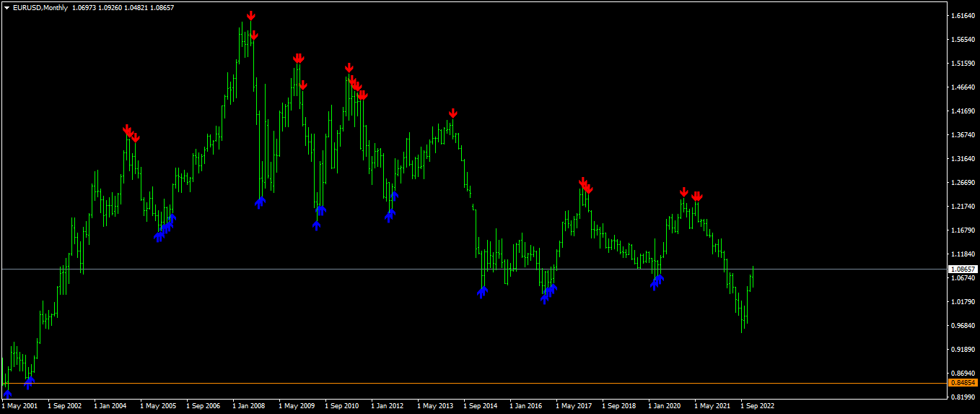Click time axis label 1 Jan 2012

(388, 406)
